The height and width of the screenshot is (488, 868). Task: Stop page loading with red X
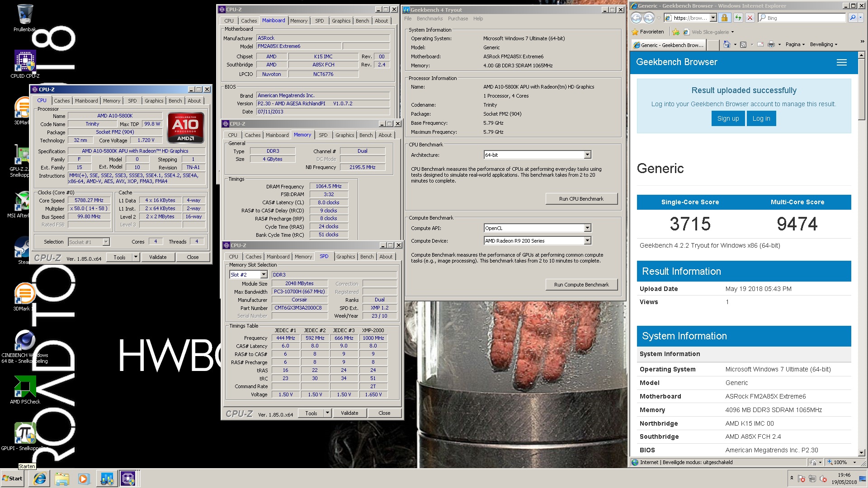(x=750, y=18)
